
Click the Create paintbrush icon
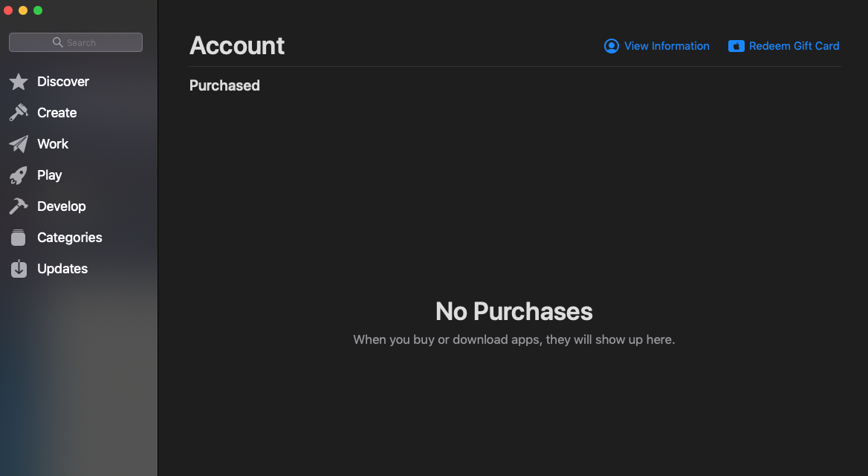tap(19, 113)
